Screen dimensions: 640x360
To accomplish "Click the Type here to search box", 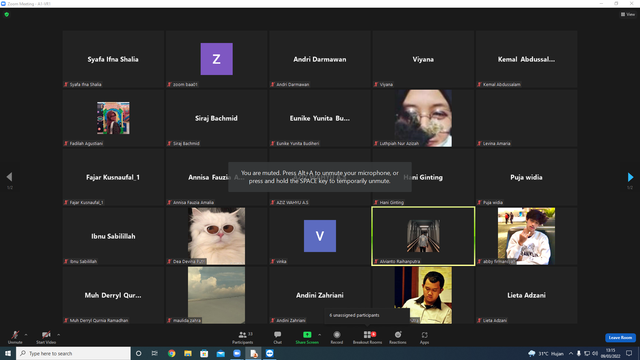I will [73, 353].
